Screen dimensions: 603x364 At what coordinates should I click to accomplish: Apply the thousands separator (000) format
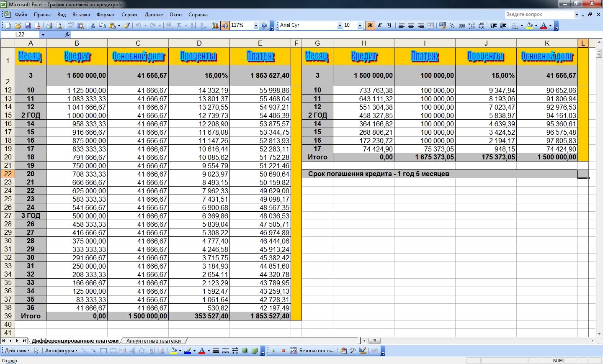point(462,26)
